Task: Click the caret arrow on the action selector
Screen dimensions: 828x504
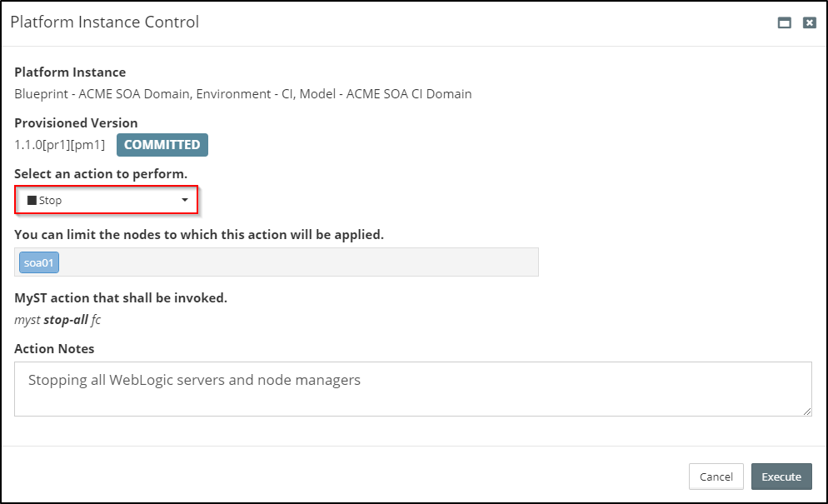Action: 185,201
